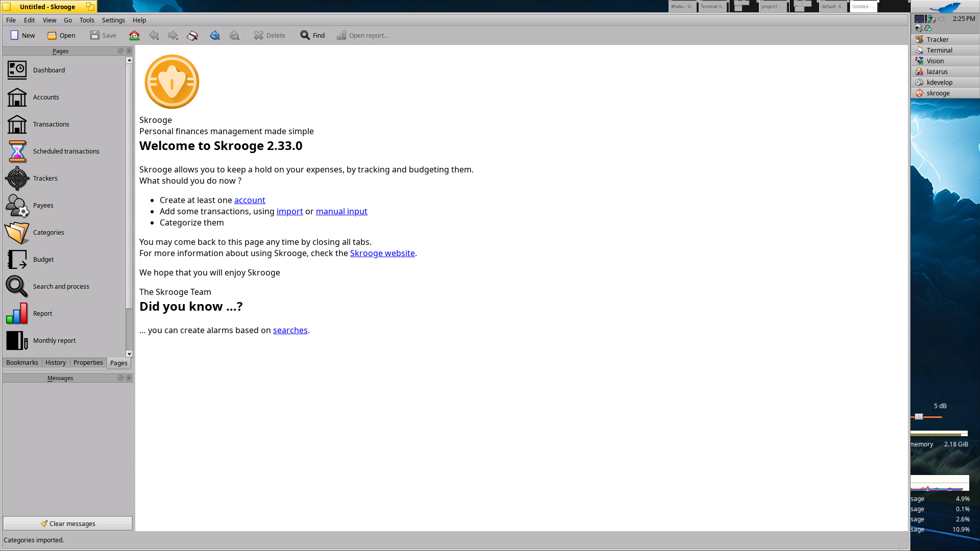Open the Categories page
The height and width of the screenshot is (551, 980).
coord(64,232)
